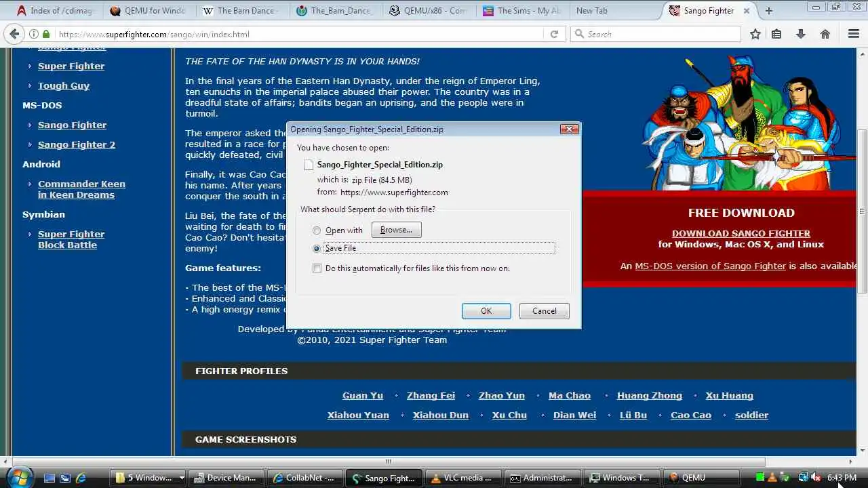Click the green padlock security icon

coord(46,34)
